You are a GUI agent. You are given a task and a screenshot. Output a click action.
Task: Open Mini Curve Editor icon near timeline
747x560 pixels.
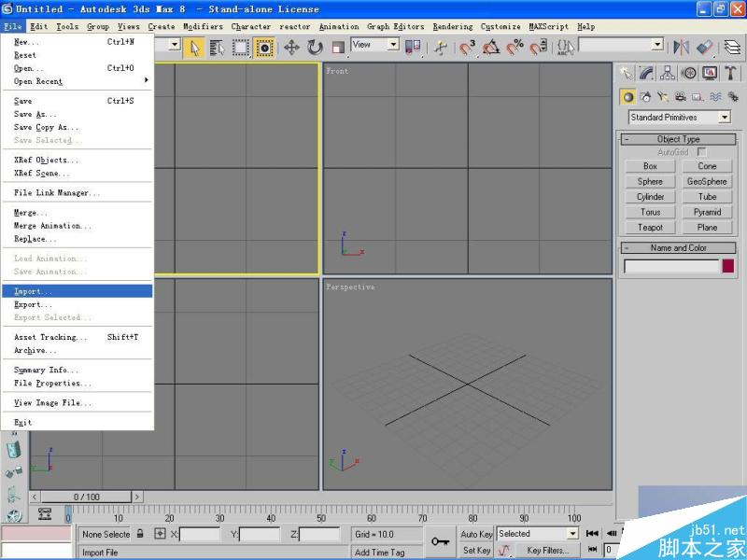(x=44, y=514)
